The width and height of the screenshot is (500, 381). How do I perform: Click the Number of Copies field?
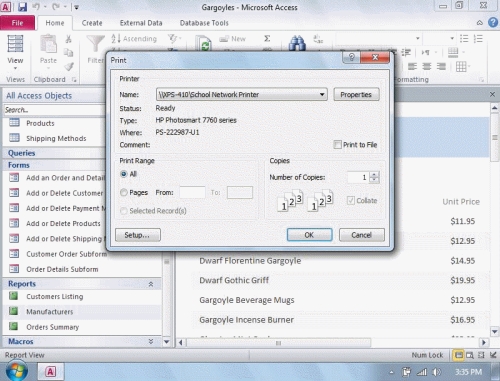[x=358, y=177]
